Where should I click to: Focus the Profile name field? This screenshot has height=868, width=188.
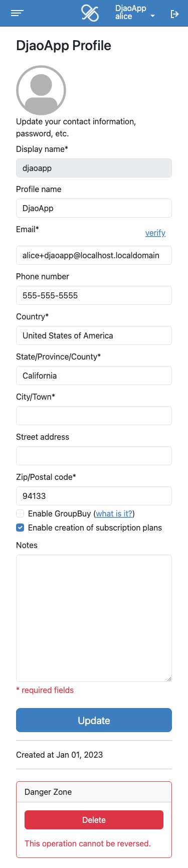[94, 208]
